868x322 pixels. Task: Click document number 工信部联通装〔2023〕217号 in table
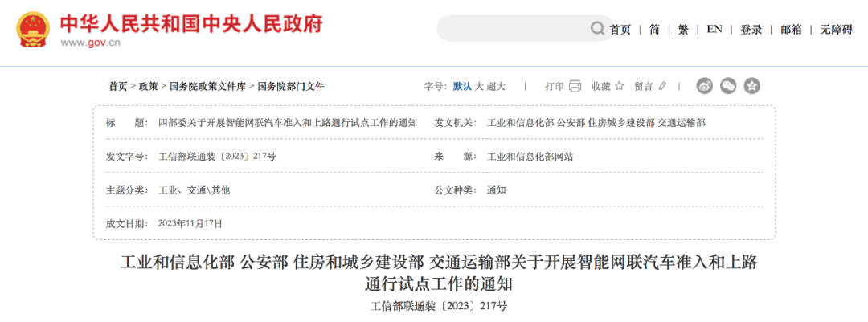pos(217,157)
